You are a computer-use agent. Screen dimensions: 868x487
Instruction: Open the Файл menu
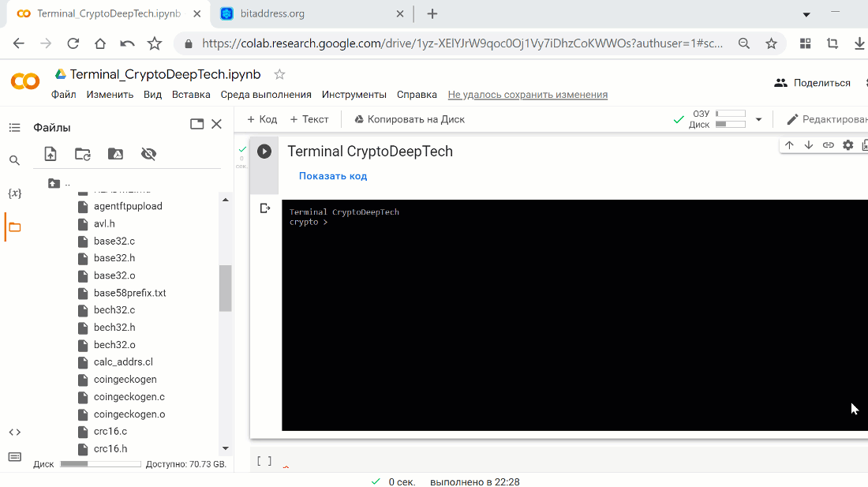point(64,95)
